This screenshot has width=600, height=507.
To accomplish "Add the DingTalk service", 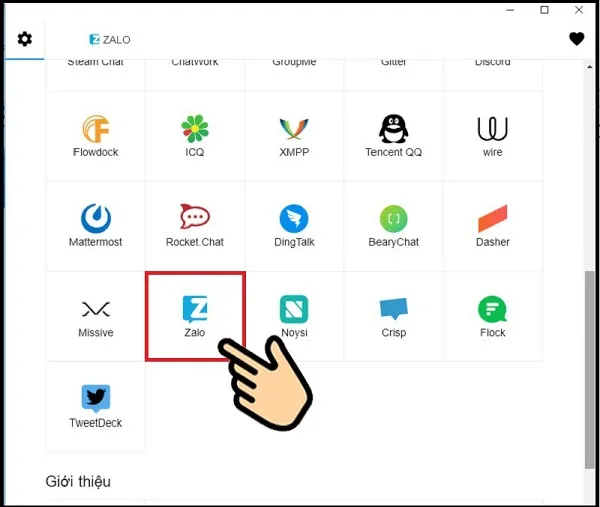I will tap(294, 219).
